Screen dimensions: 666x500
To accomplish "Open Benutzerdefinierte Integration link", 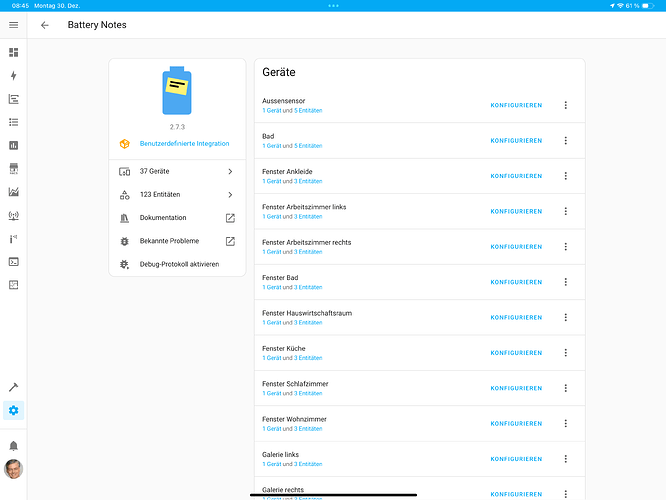I will (184, 144).
